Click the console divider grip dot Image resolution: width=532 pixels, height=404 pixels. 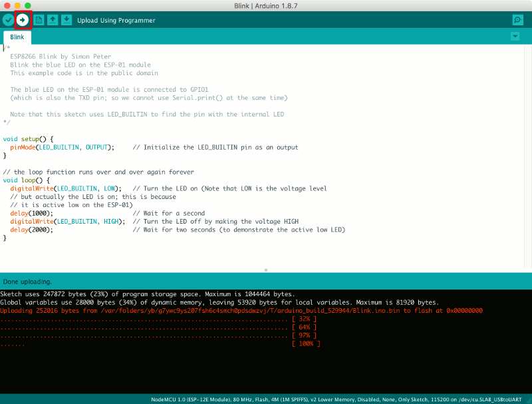266,270
